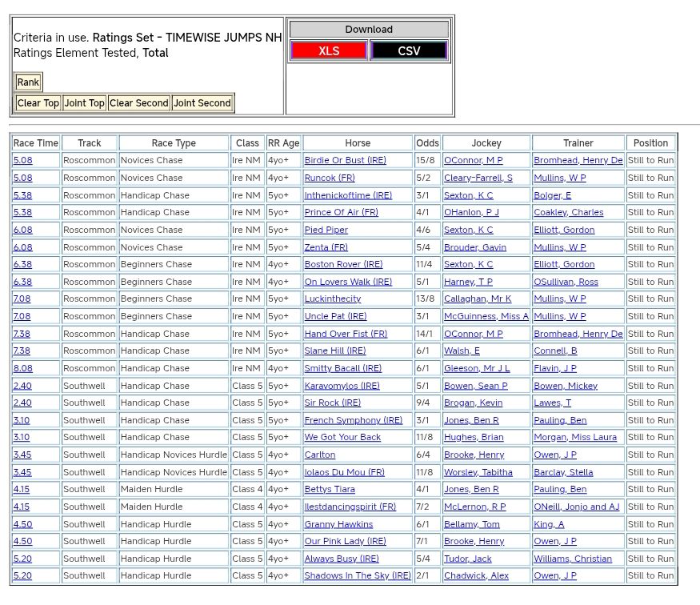The width and height of the screenshot is (700, 605).
Task: View trainer Elliott, Gordon on Pied Piper row
Action: [x=564, y=230]
